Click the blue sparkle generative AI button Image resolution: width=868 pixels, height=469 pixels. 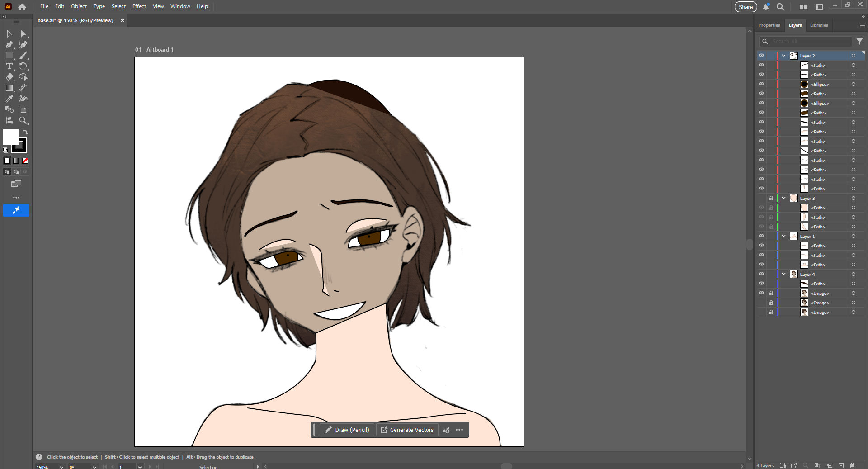click(16, 210)
